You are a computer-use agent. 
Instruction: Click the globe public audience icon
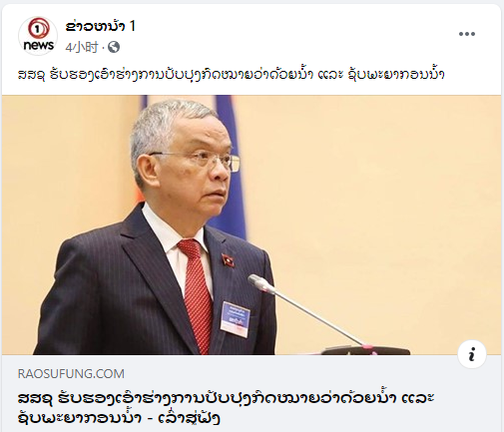click(114, 47)
